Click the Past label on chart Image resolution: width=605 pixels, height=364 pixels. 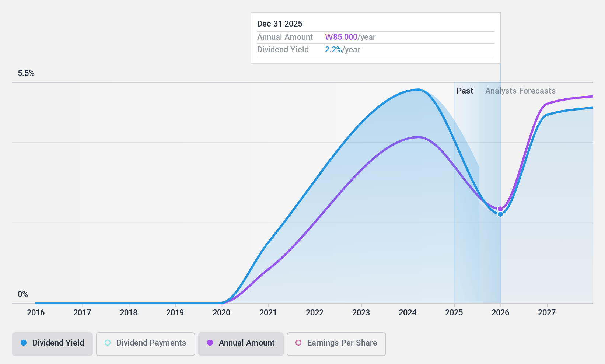465,91
